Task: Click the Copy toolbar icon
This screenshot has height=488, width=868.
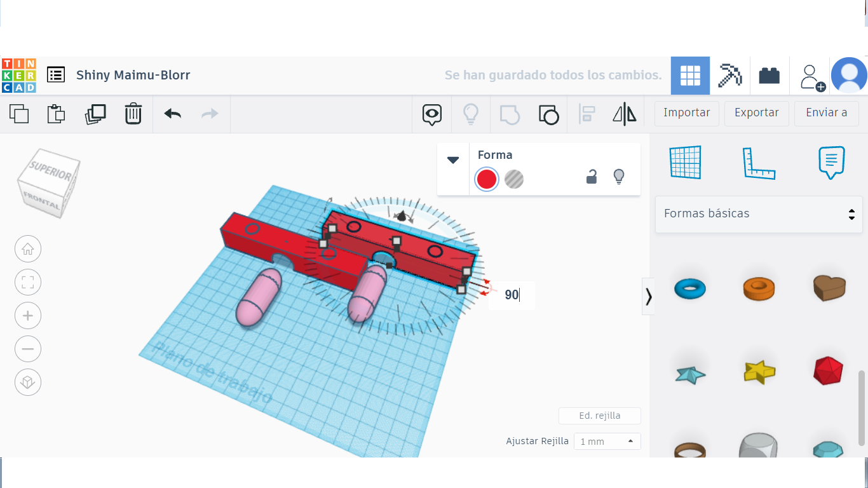Action: [x=19, y=114]
